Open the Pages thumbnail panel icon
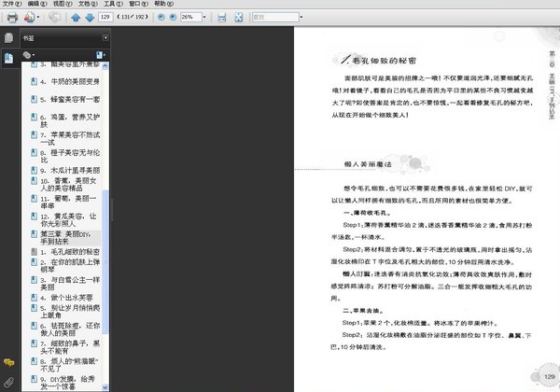This screenshot has height=392, width=560. pyautogui.click(x=8, y=38)
